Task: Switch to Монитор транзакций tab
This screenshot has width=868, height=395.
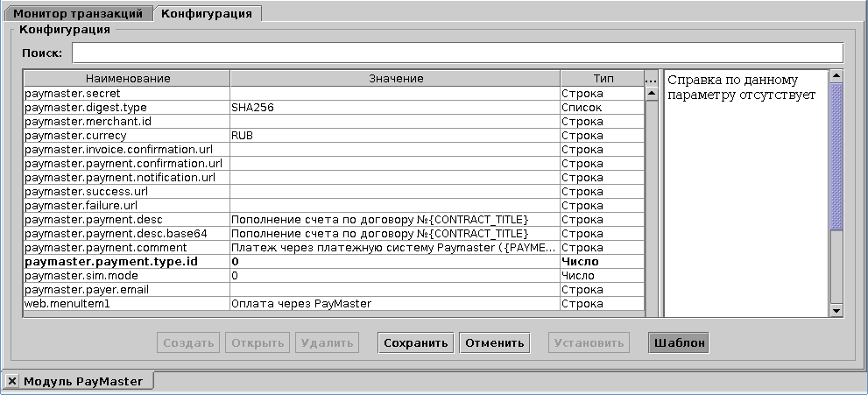Action: click(78, 13)
